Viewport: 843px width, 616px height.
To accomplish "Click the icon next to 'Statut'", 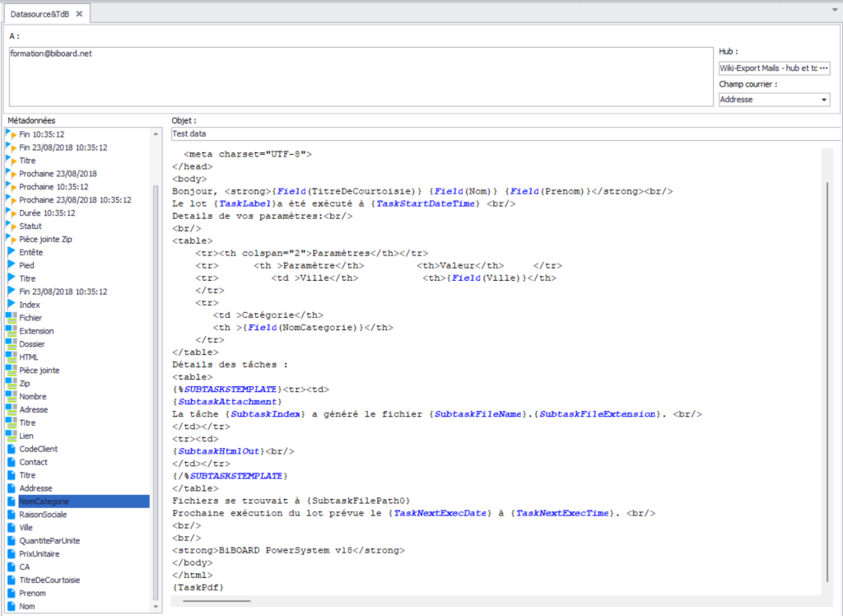I will coord(12,226).
